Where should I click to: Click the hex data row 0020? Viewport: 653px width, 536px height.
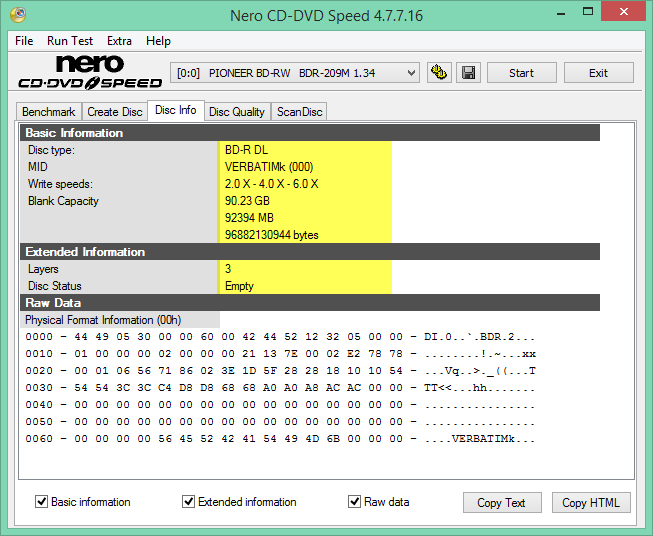280,371
